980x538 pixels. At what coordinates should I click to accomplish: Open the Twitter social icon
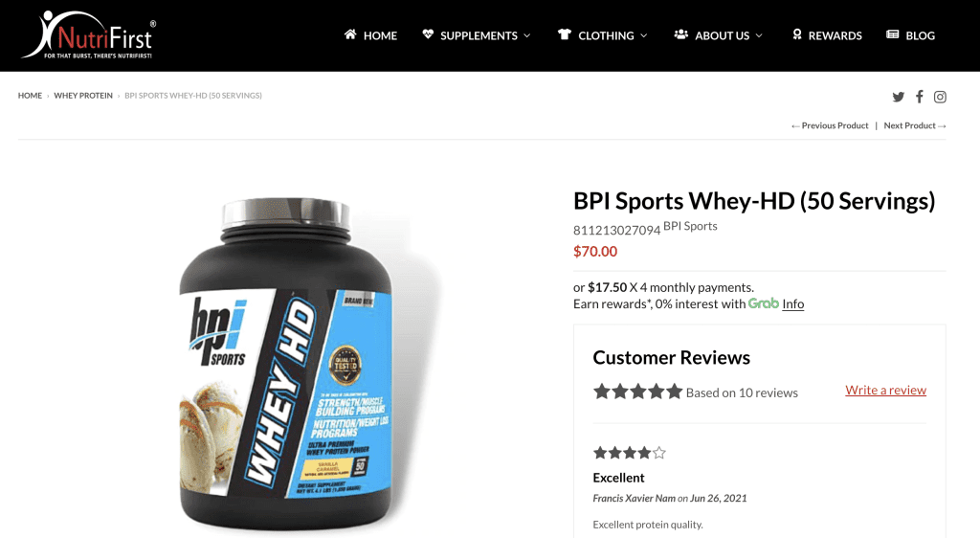[898, 97]
